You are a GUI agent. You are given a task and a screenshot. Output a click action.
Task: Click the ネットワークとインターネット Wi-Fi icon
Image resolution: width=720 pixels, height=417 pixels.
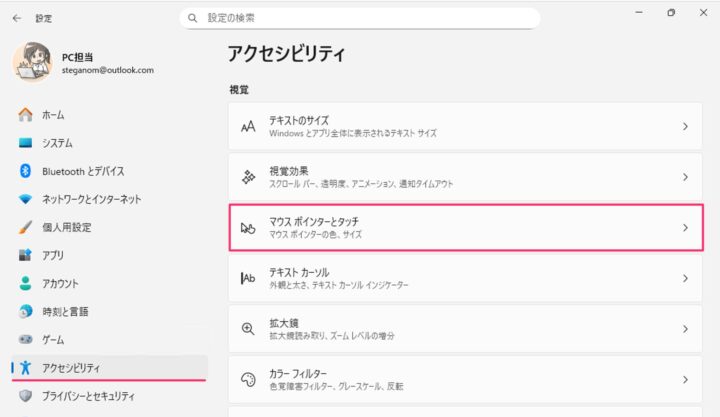(26, 199)
